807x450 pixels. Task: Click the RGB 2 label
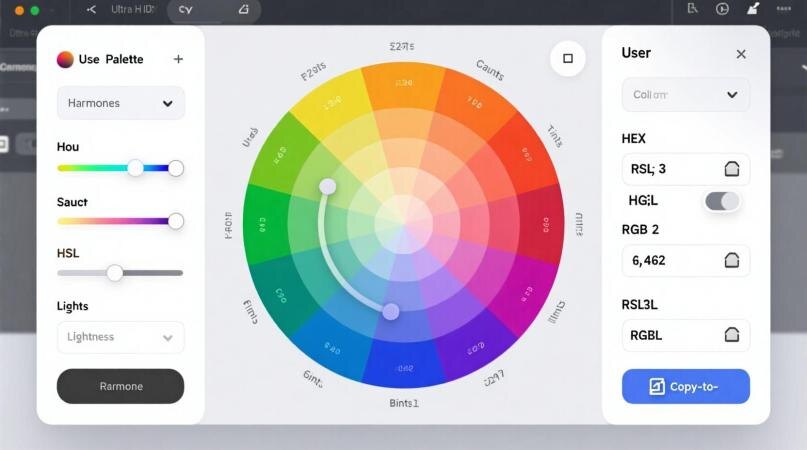tap(640, 230)
